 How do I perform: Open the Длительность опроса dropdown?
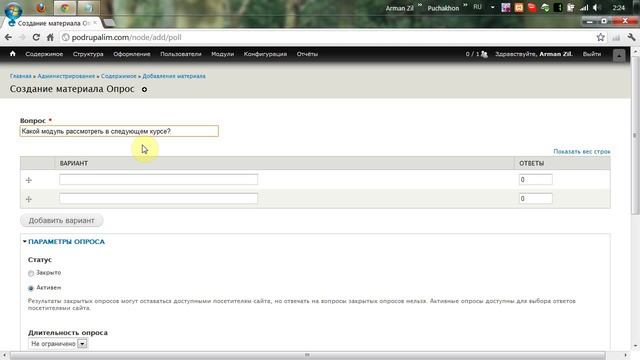pyautogui.click(x=58, y=344)
